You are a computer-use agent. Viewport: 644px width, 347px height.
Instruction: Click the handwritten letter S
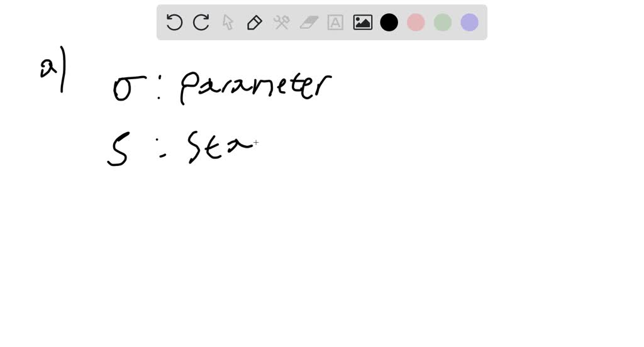tap(119, 148)
